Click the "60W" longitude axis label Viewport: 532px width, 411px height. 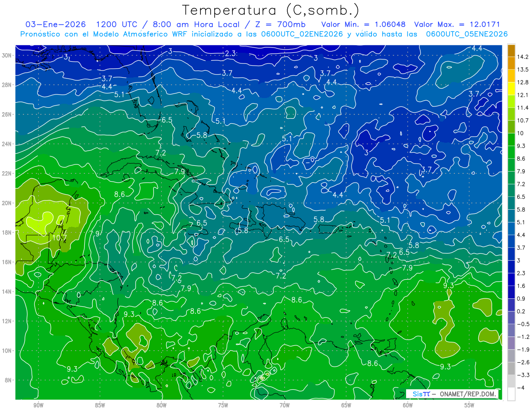[408, 405]
